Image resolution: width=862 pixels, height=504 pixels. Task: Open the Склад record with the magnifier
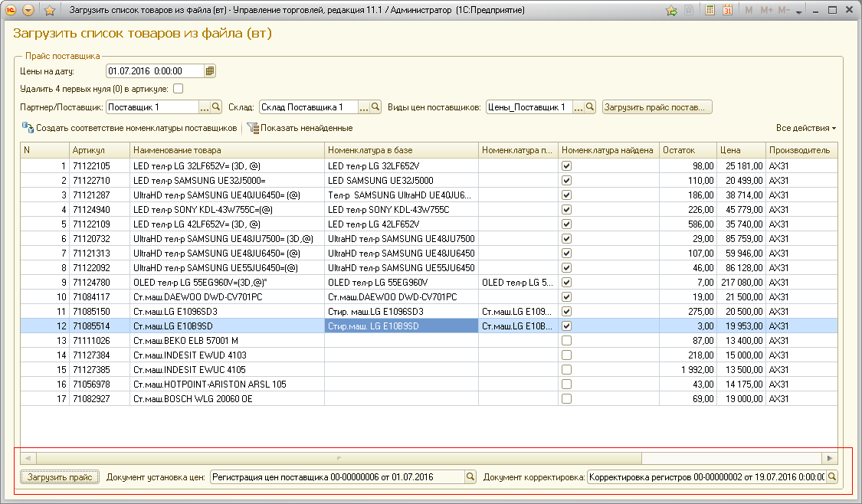375,106
